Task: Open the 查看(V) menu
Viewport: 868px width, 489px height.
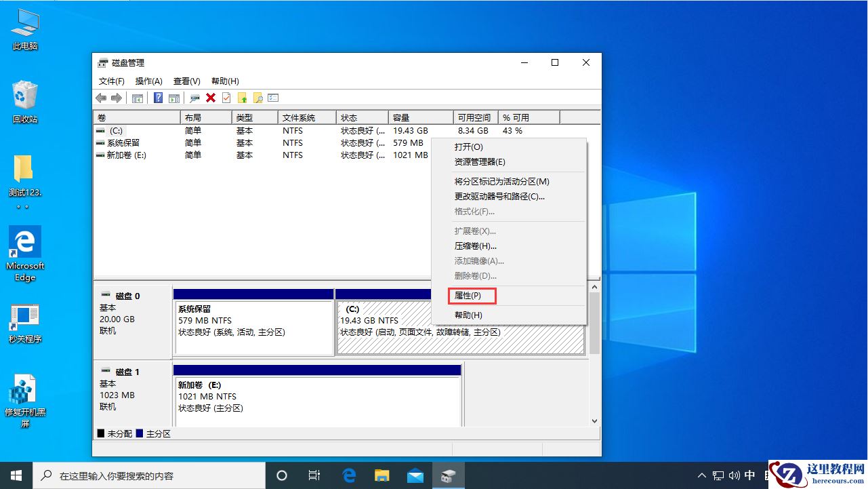Action: 186,81
